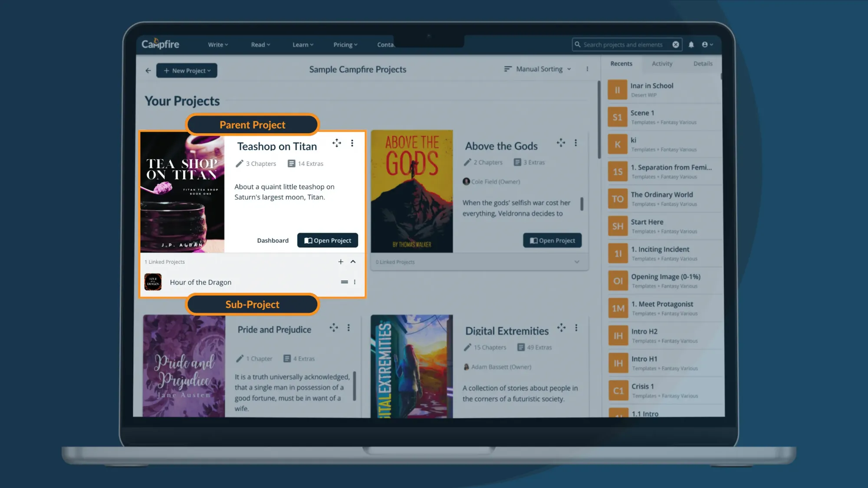Click the C1 icon for Crisis 1

click(x=618, y=391)
